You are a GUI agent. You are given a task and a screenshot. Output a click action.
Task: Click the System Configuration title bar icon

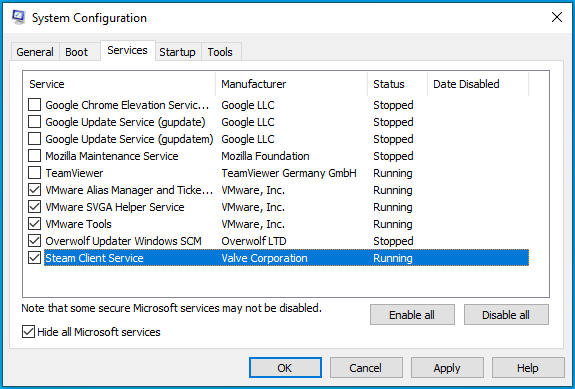point(19,17)
